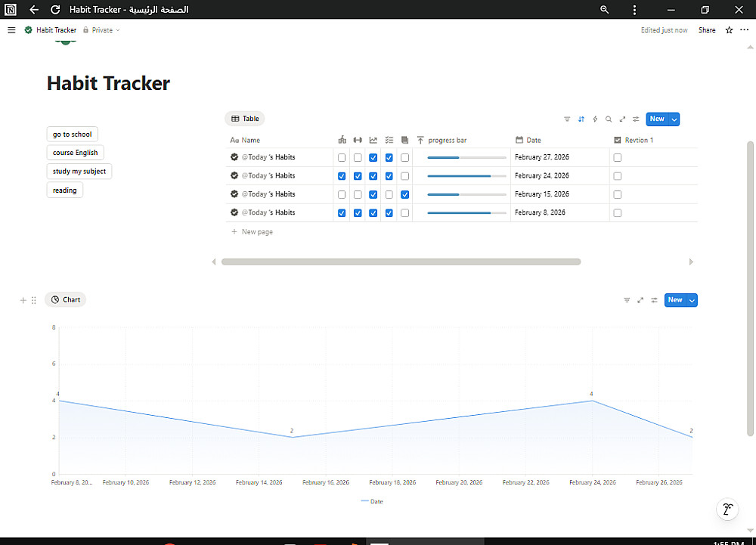
Task: Open the table sort icon
Action: (x=581, y=119)
